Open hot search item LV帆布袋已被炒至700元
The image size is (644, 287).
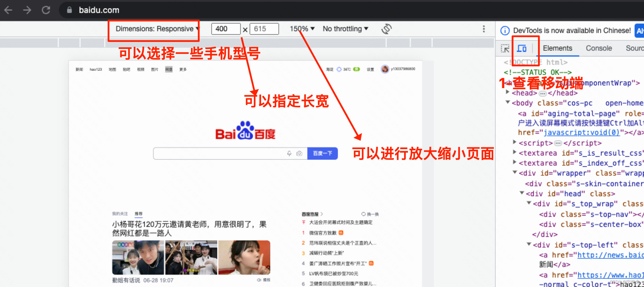(x=333, y=274)
